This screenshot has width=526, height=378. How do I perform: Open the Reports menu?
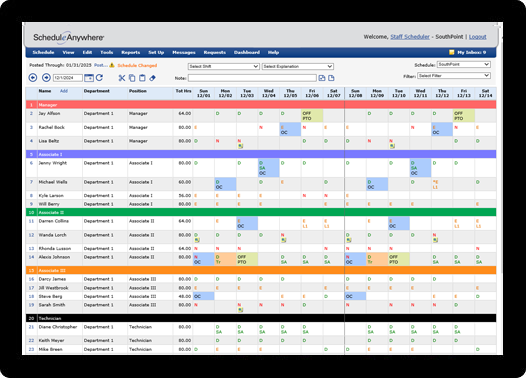(x=130, y=52)
